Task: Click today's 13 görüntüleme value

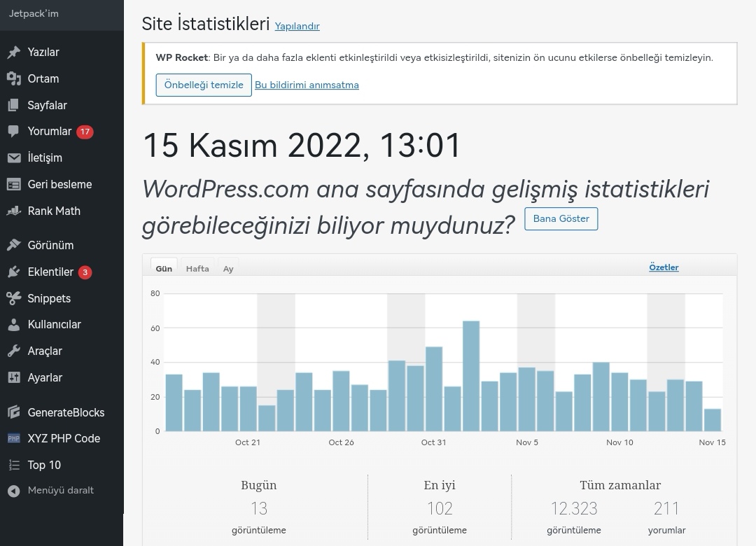Action: click(259, 508)
